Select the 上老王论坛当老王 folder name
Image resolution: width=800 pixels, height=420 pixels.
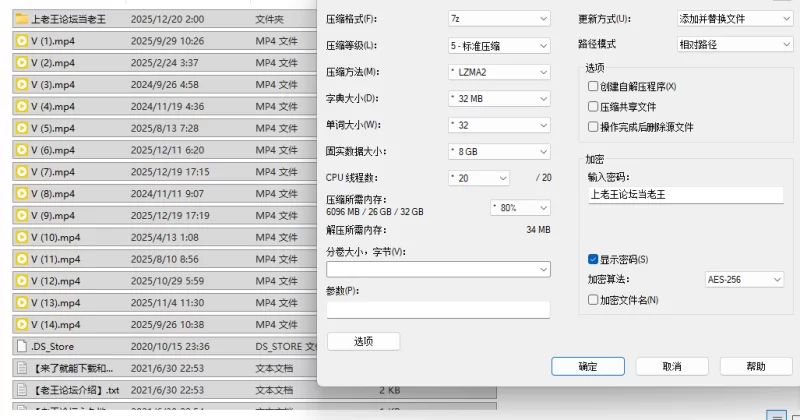[x=68, y=19]
